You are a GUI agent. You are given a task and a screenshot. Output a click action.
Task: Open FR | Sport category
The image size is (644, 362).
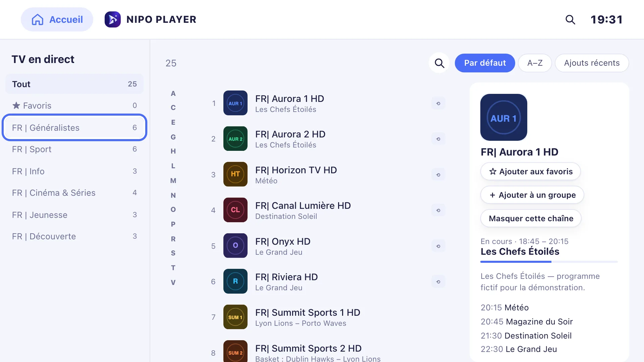pos(74,149)
